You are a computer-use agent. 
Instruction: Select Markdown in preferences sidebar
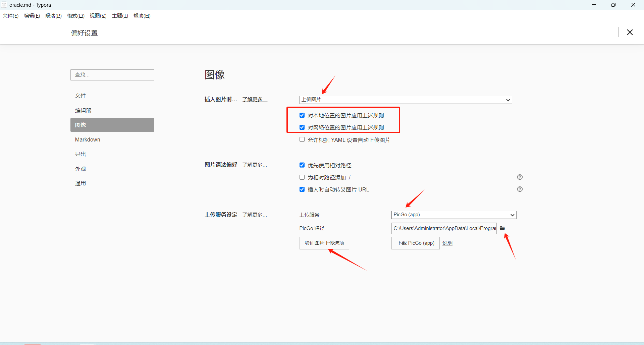(88, 139)
